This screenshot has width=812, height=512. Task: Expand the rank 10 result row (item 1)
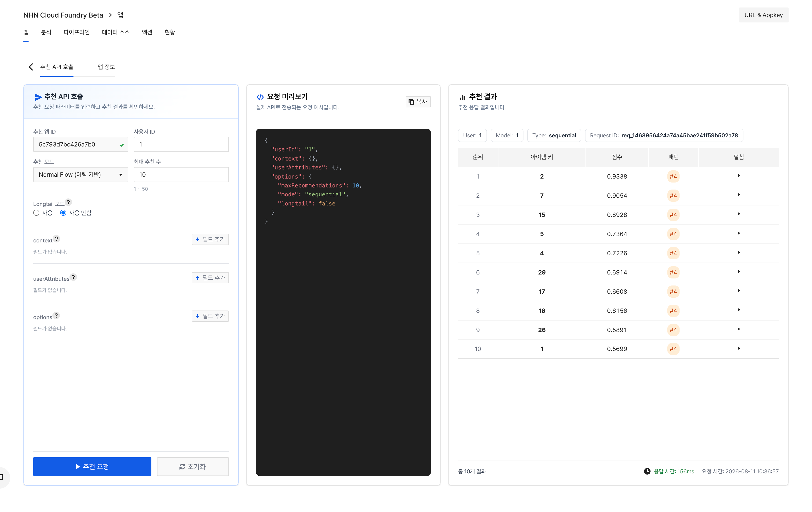(739, 348)
